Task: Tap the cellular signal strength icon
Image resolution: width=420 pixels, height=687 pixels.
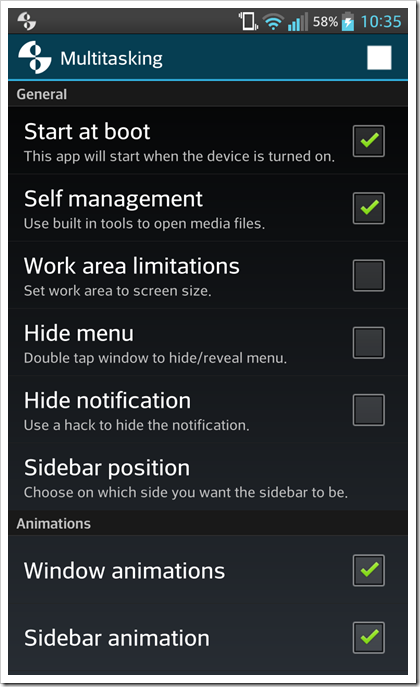Action: [298, 22]
